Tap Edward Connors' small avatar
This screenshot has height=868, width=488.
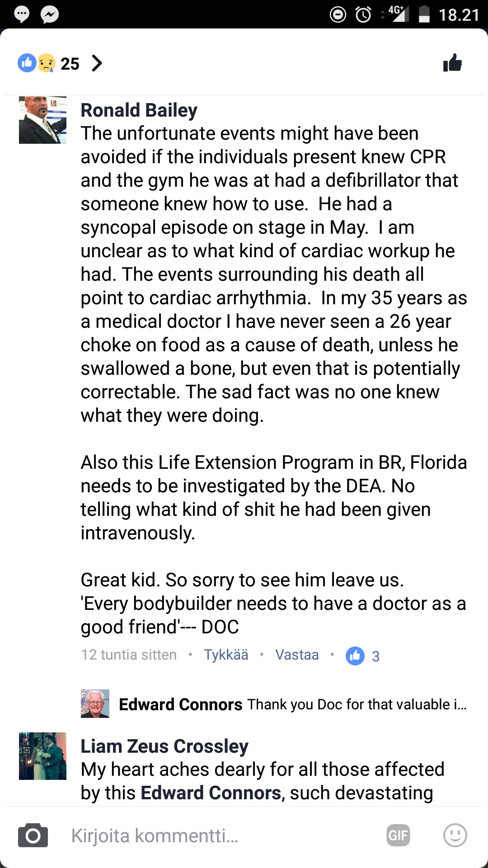coord(95,703)
